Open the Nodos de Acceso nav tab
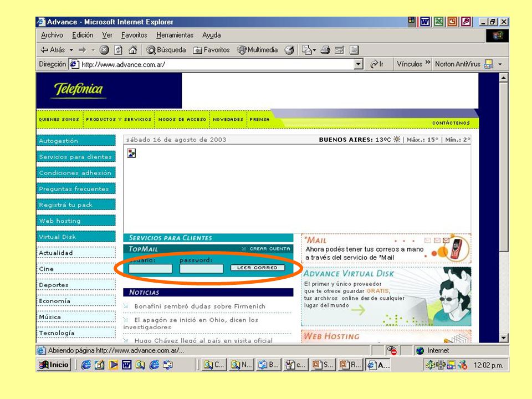 (x=182, y=120)
